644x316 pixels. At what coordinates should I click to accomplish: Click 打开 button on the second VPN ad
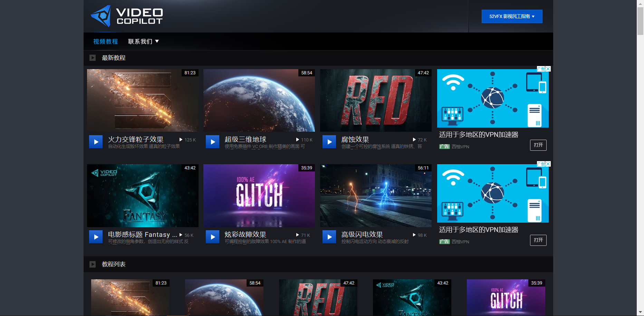[x=538, y=240]
